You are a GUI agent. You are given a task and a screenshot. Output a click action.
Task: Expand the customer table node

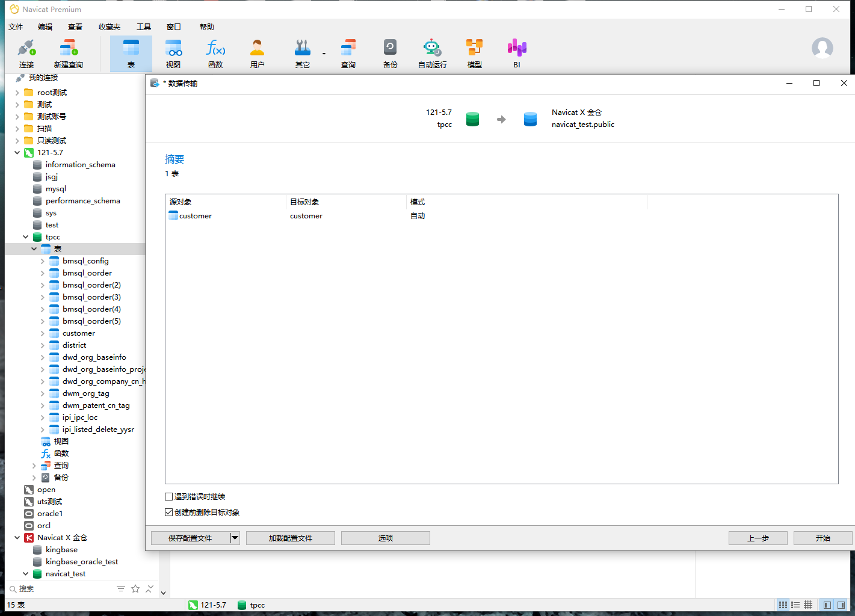pyautogui.click(x=42, y=333)
